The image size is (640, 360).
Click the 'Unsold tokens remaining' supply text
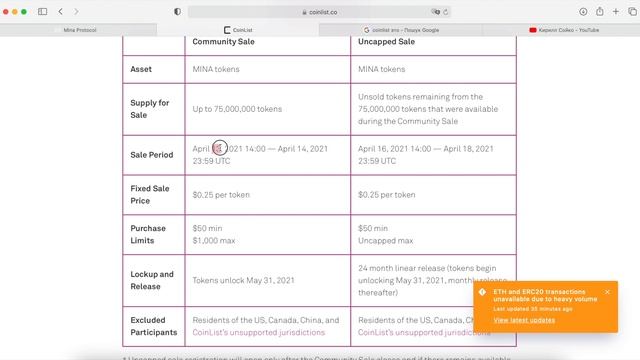point(428,109)
